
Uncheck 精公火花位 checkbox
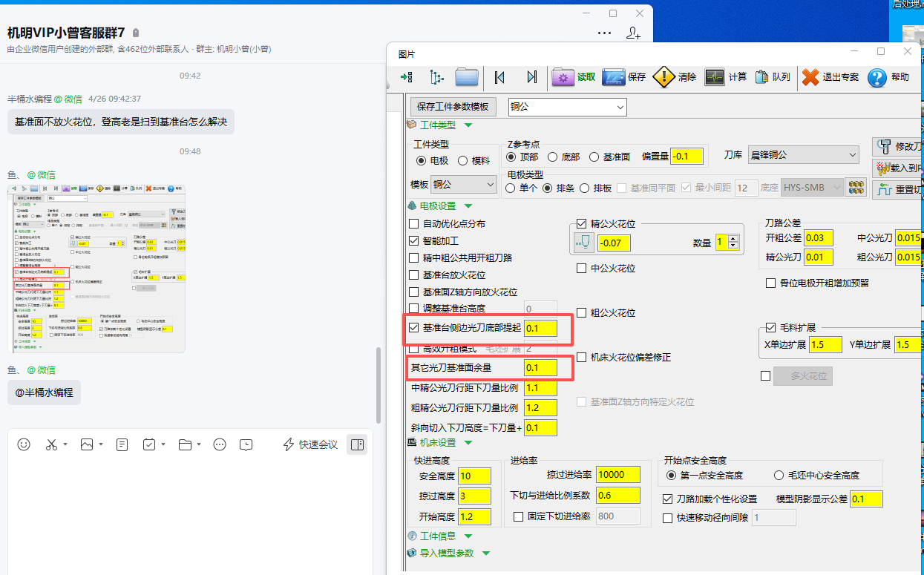tap(582, 223)
